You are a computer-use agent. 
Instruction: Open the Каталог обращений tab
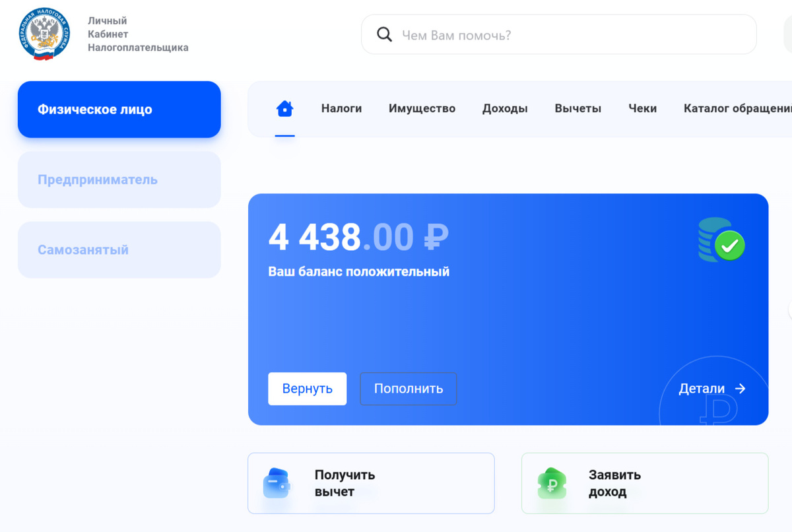coord(737,108)
